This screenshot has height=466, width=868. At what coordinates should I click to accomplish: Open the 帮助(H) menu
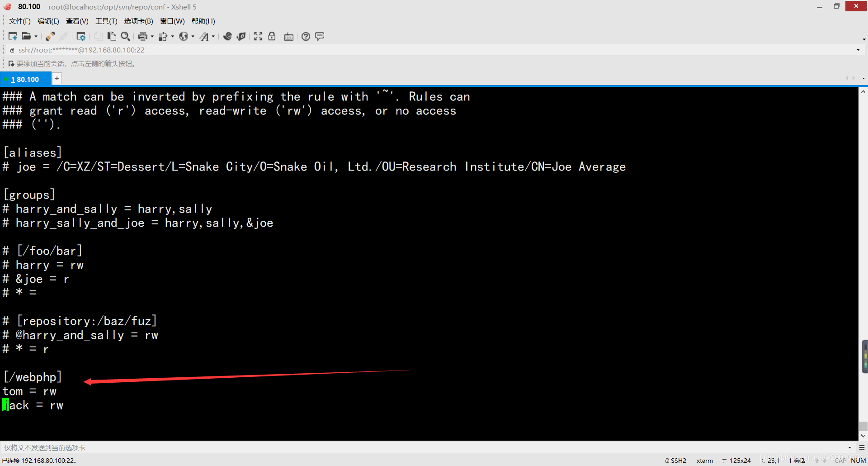203,21
